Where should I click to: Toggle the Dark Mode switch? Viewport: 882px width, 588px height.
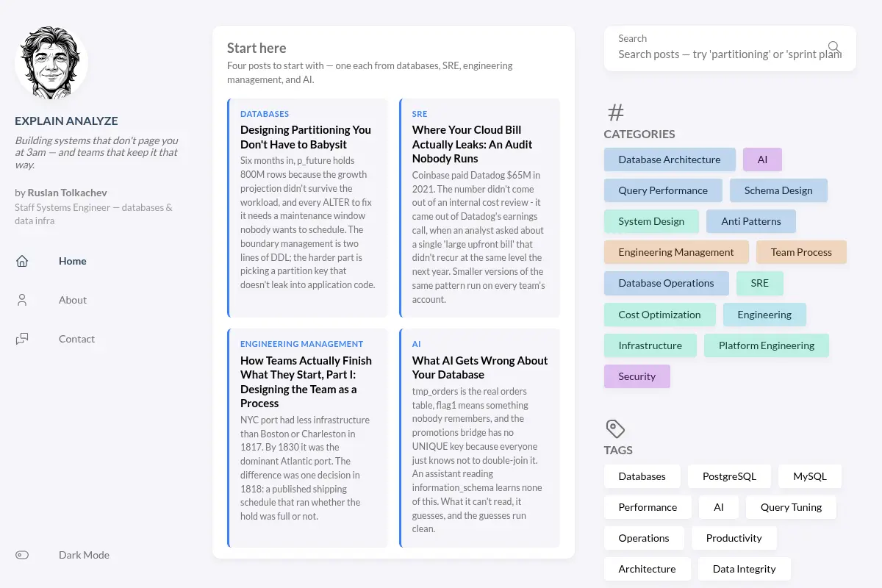pyautogui.click(x=22, y=555)
